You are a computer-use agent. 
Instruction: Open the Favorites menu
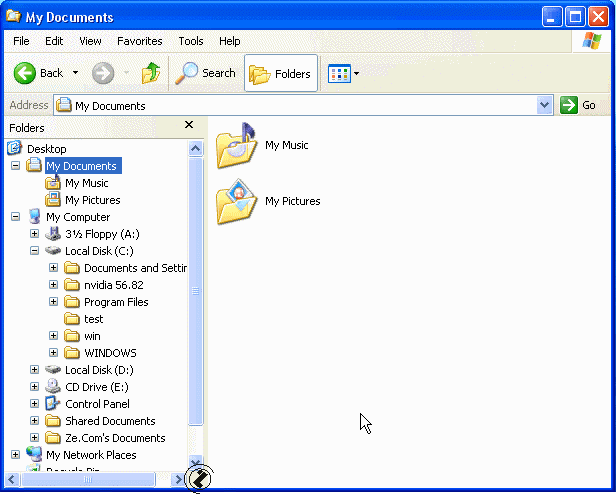click(139, 41)
